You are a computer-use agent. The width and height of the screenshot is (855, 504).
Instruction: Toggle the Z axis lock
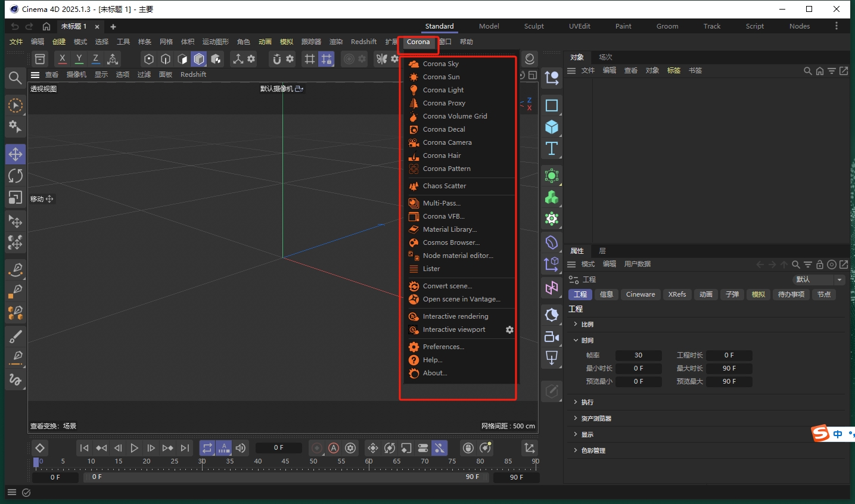(x=95, y=59)
